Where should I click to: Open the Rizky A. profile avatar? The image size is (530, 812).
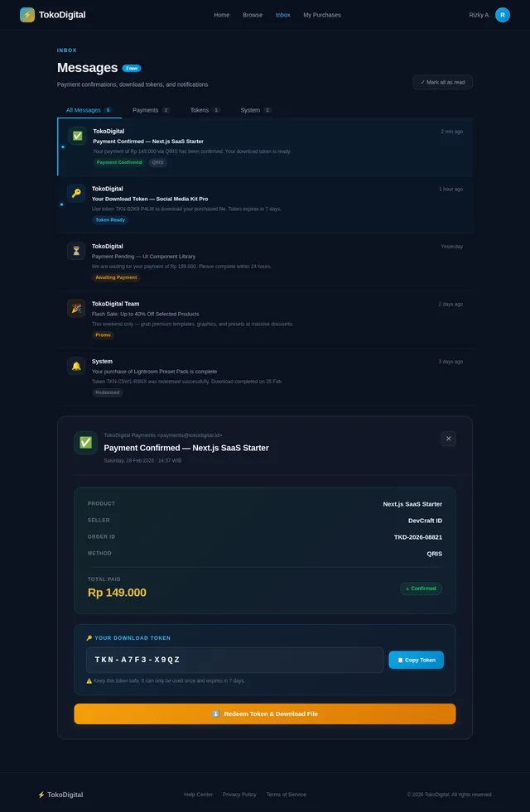[502, 15]
